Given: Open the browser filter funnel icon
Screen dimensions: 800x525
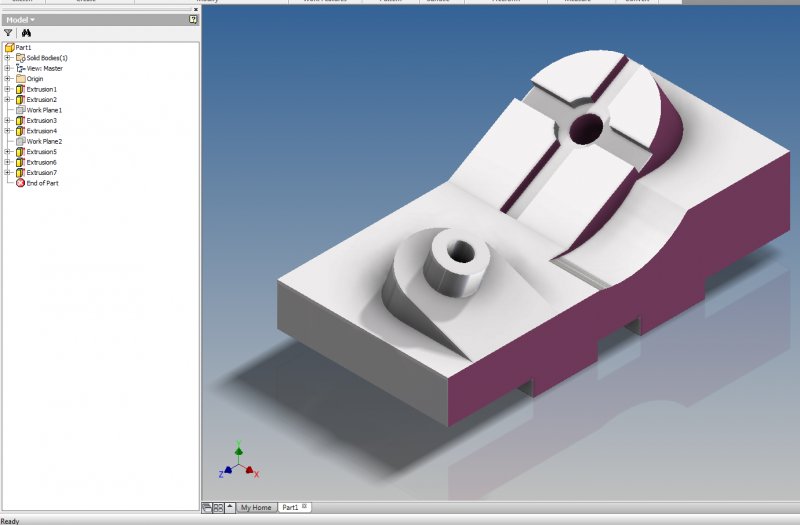Looking at the screenshot, I should 8,33.
